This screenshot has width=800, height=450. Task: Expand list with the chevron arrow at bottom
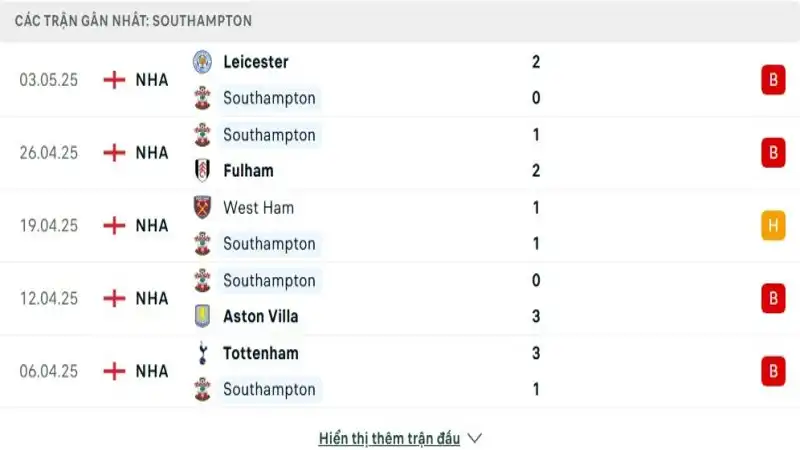[475, 438]
